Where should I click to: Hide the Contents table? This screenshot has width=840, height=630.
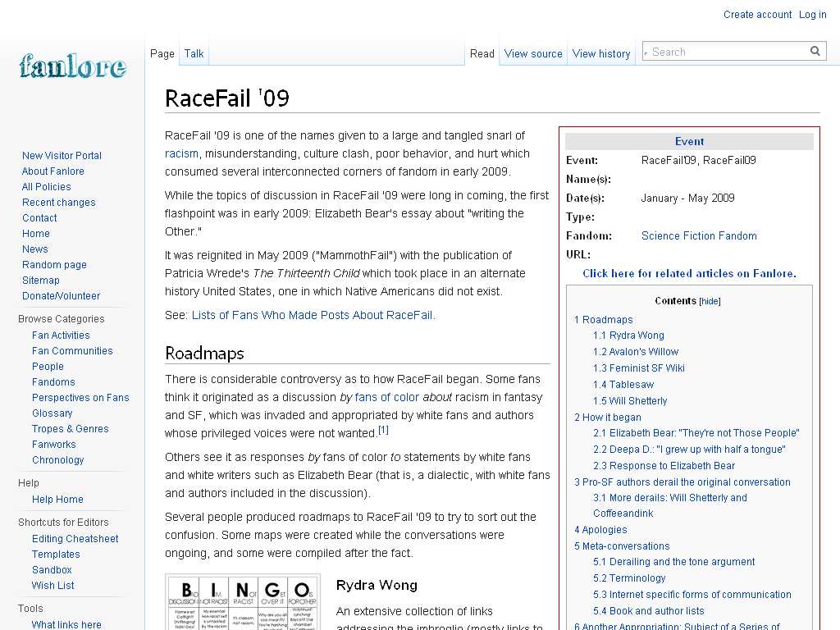(x=710, y=301)
